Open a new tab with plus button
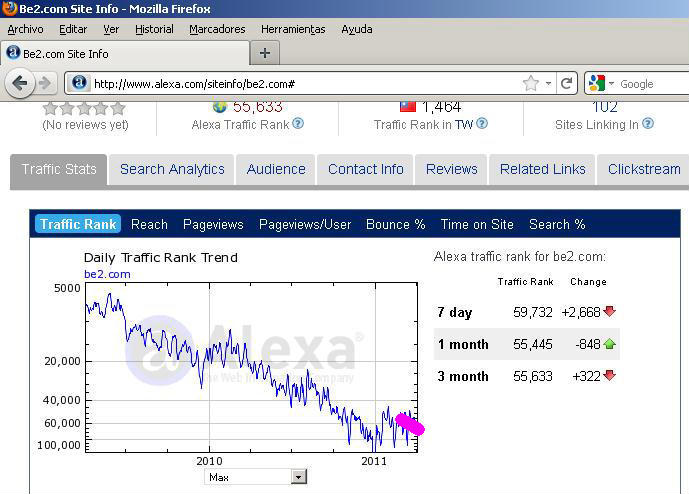 265,53
